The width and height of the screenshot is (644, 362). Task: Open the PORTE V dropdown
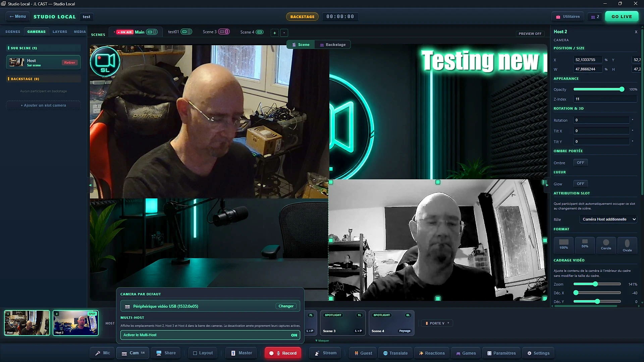437,323
